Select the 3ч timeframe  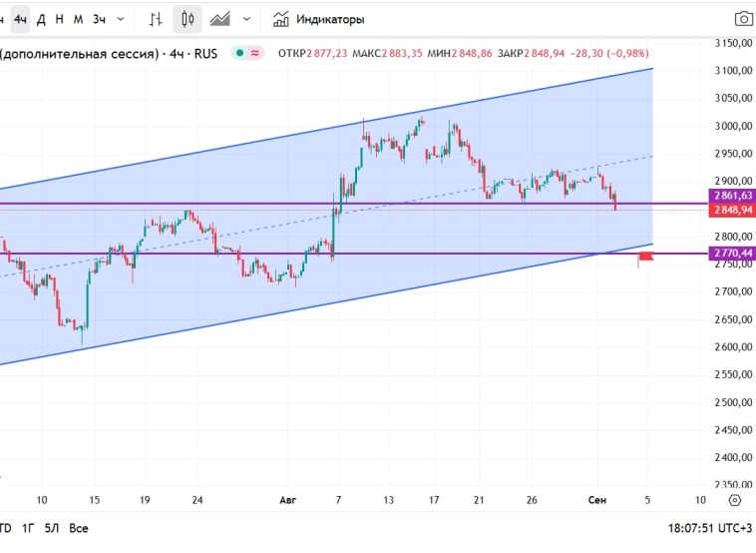point(99,19)
